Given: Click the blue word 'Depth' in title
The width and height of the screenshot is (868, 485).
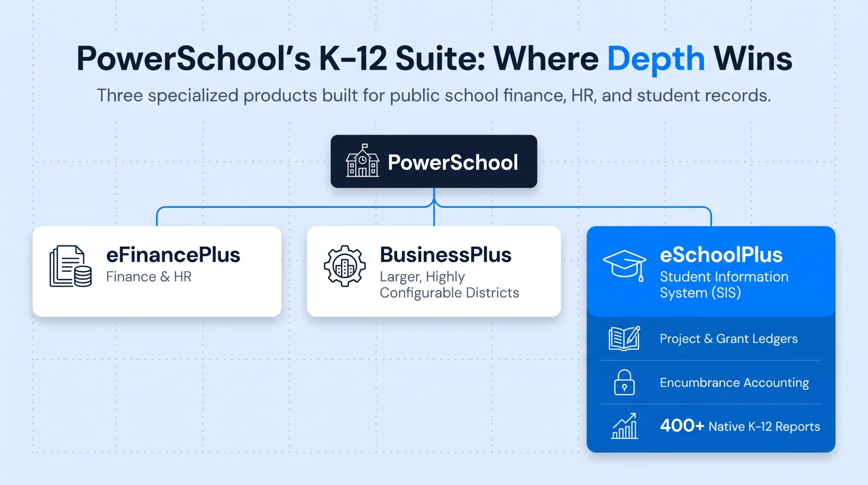Looking at the screenshot, I should 656,60.
